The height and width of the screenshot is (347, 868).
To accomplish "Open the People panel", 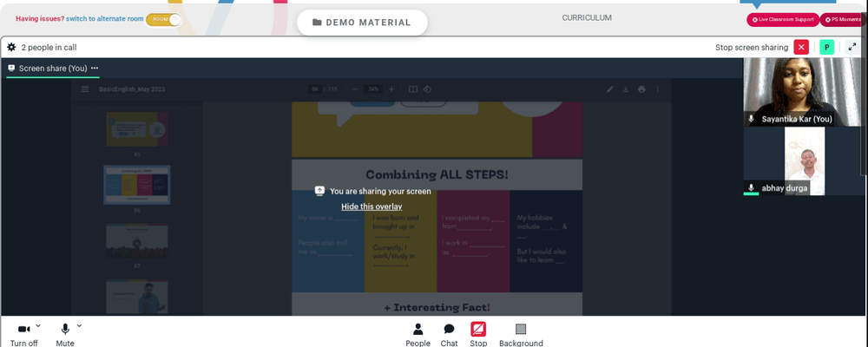I will pos(418,335).
